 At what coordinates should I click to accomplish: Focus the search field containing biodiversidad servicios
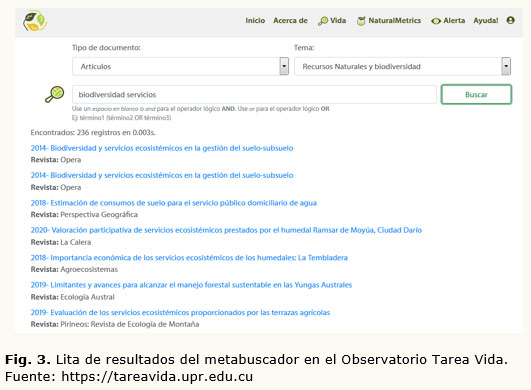(x=254, y=94)
